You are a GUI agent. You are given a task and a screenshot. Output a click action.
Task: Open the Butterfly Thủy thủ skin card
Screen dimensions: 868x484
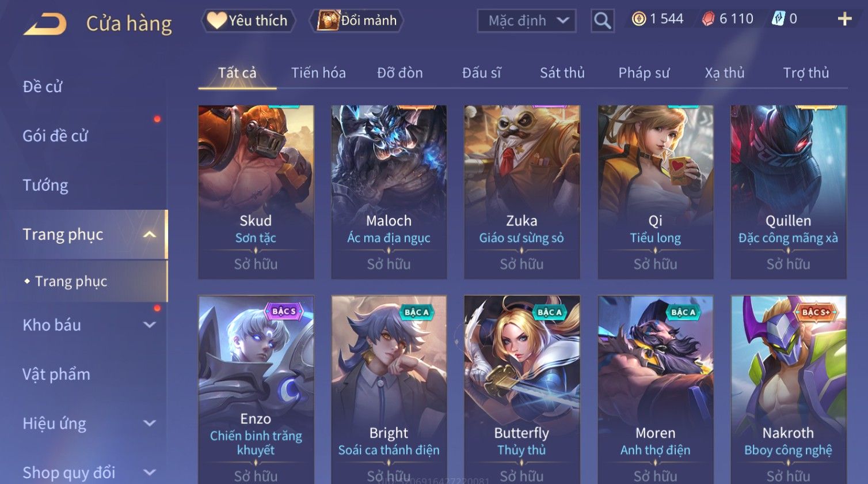pos(521,390)
